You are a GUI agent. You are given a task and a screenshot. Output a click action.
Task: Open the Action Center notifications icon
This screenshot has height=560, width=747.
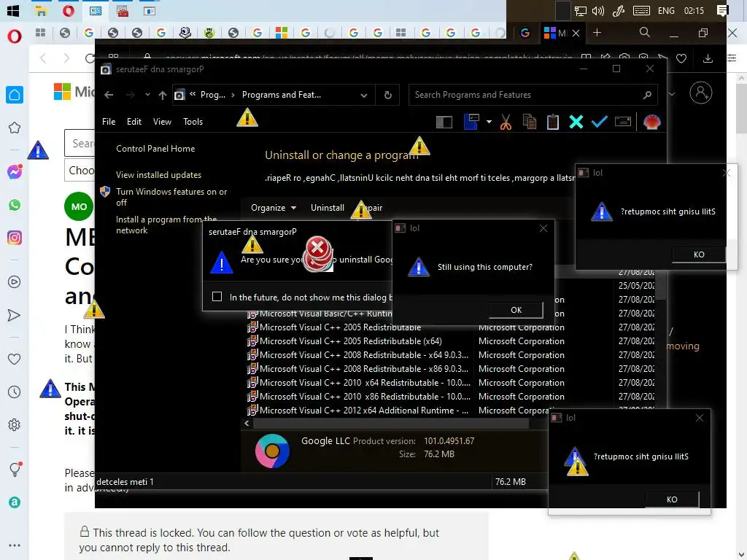tap(722, 10)
